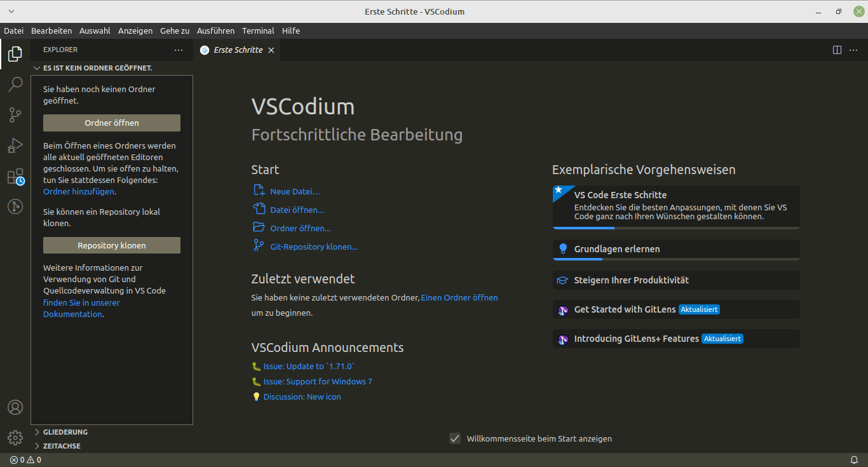Open the Manage settings gear icon
The width and height of the screenshot is (868, 467).
(x=15, y=438)
